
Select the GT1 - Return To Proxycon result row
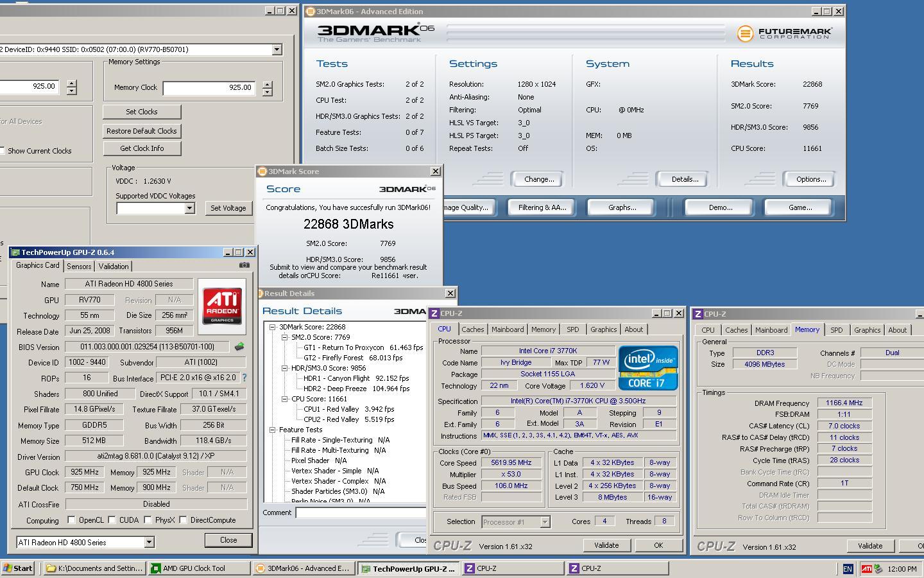363,347
